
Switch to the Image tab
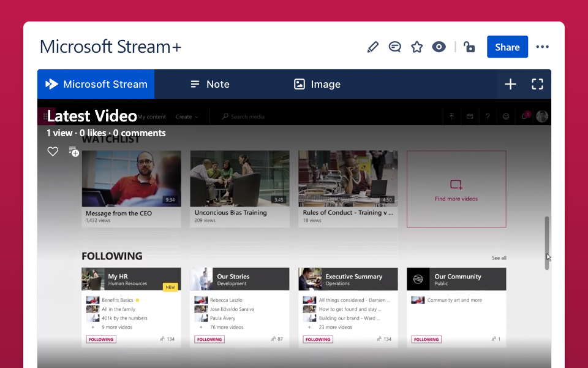pos(317,84)
